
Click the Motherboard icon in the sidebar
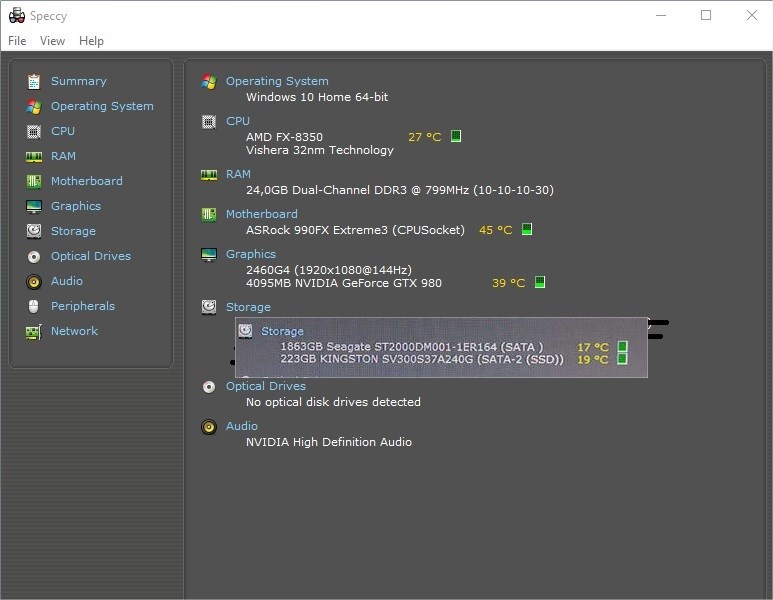(x=34, y=181)
